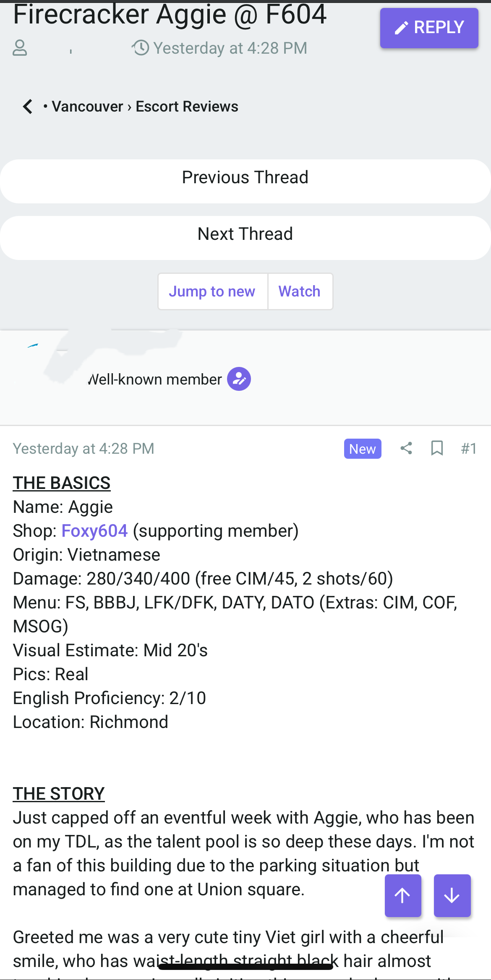Open the post timestamp permalink
This screenshot has height=980, width=491.
click(84, 449)
